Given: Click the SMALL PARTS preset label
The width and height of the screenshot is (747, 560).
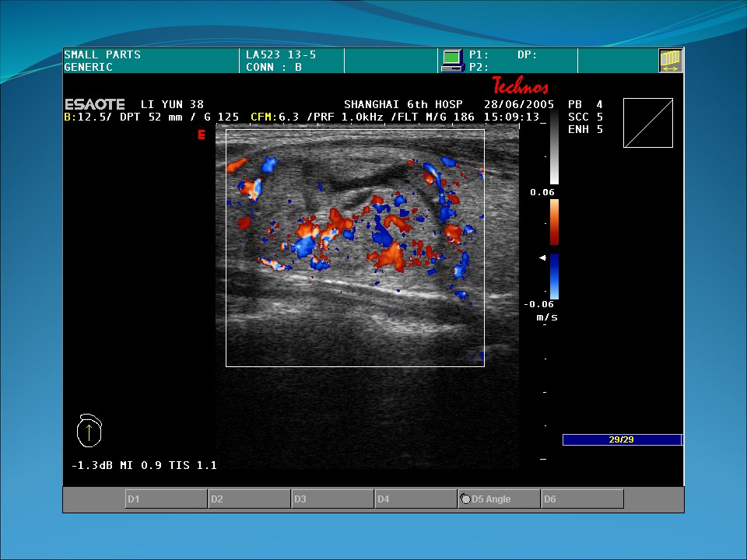Looking at the screenshot, I should pyautogui.click(x=103, y=54).
